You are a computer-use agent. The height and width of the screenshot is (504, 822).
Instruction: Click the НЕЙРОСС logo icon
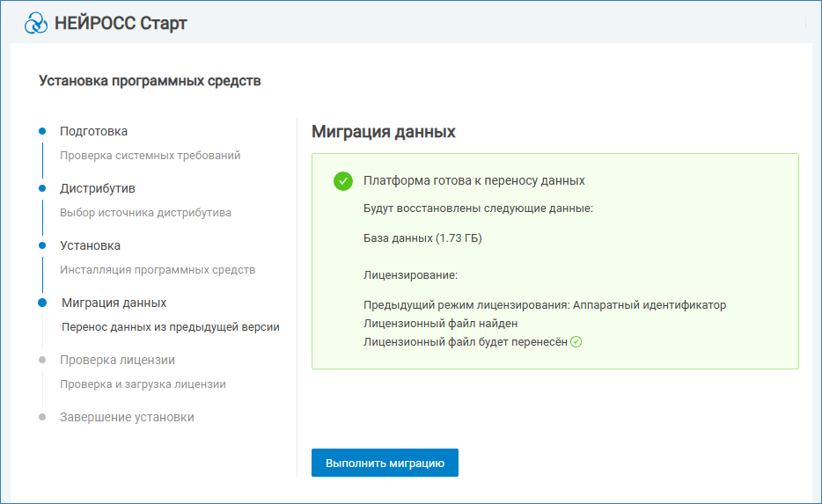coord(36,23)
